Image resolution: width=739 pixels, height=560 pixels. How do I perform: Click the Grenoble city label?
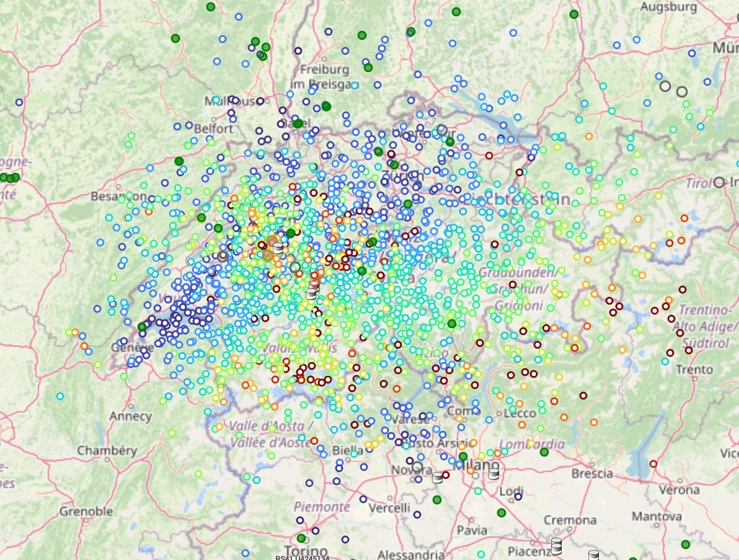coord(86,511)
